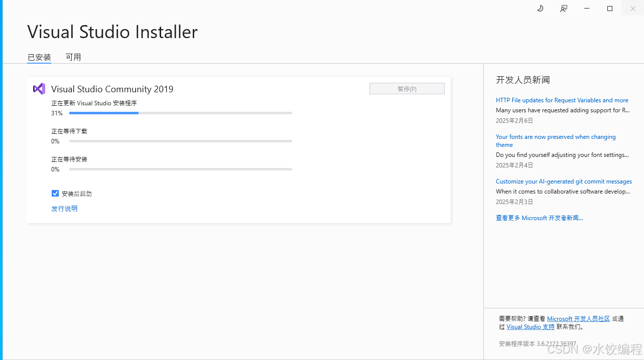Toggle the dark theme moon icon
Screen dimensions: 644x360
coord(540,9)
